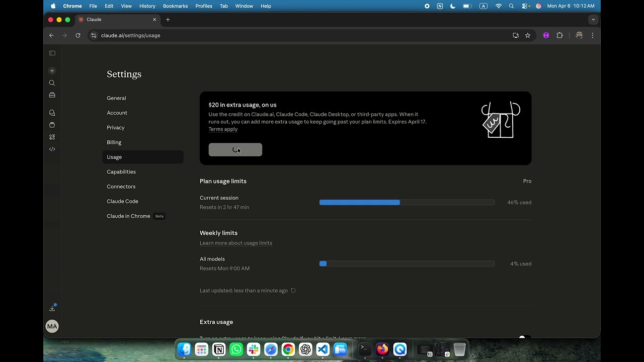Click the Wi-Fi status icon in menu bar
The width and height of the screenshot is (644, 362).
point(499,6)
